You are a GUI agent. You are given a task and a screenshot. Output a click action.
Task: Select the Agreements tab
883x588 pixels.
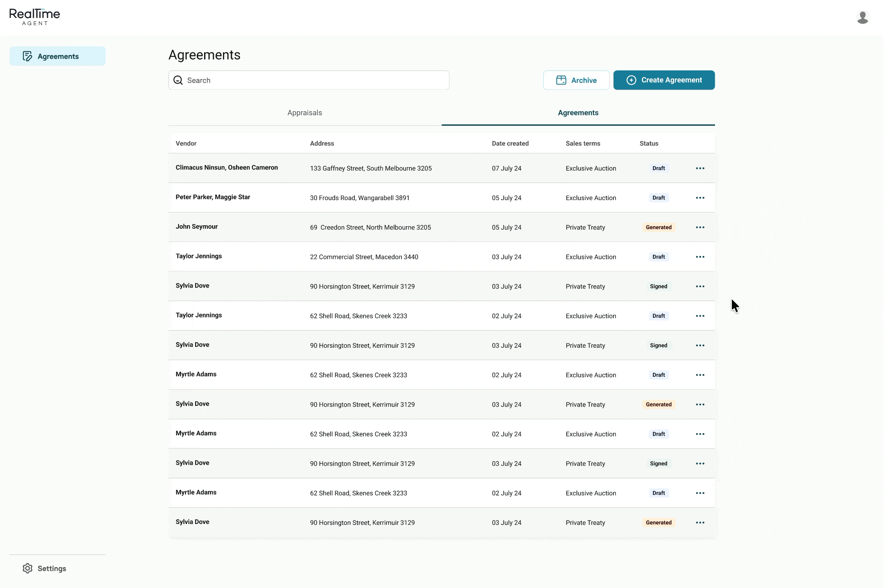point(578,113)
